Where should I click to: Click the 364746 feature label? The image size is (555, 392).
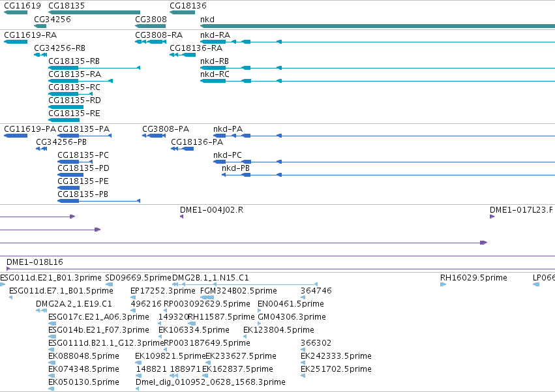point(316,291)
